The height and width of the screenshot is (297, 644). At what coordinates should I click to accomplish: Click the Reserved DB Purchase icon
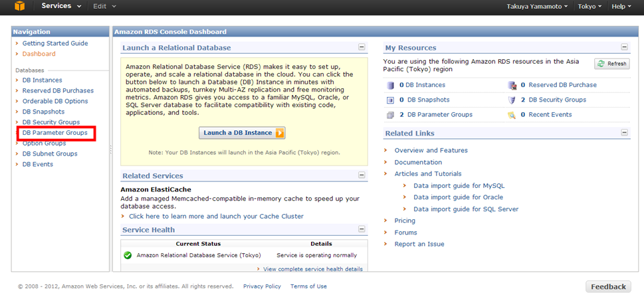[512, 86]
